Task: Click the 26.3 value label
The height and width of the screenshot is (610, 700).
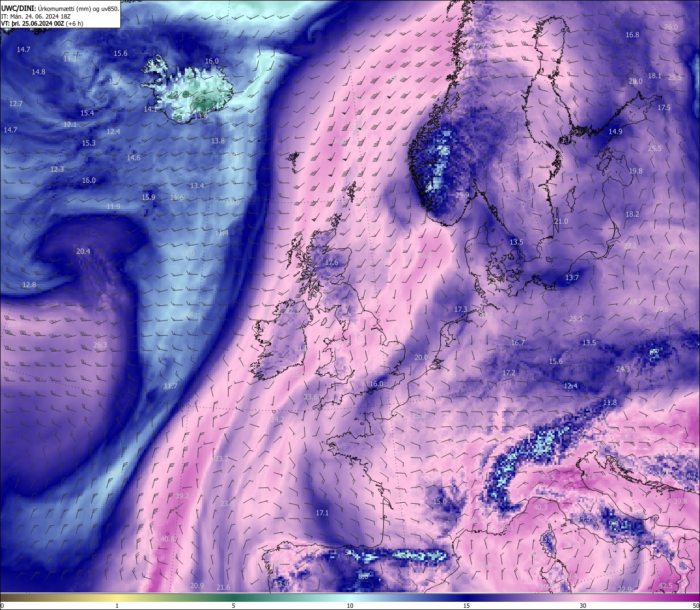Action: [x=100, y=345]
